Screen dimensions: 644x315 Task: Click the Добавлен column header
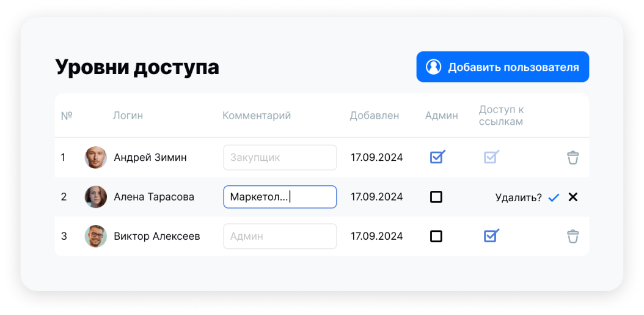(x=374, y=116)
